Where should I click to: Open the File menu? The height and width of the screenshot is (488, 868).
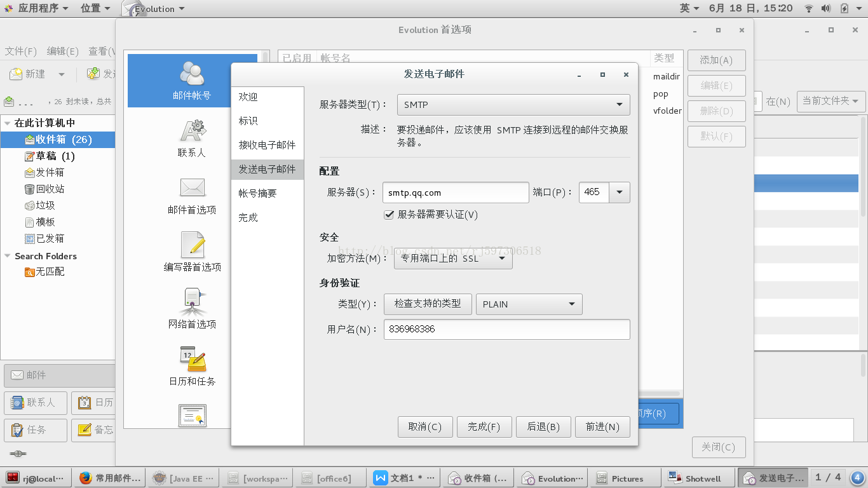21,51
